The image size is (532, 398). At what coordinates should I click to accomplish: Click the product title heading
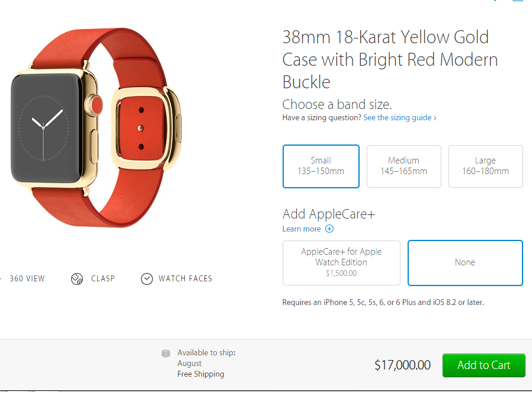(390, 59)
